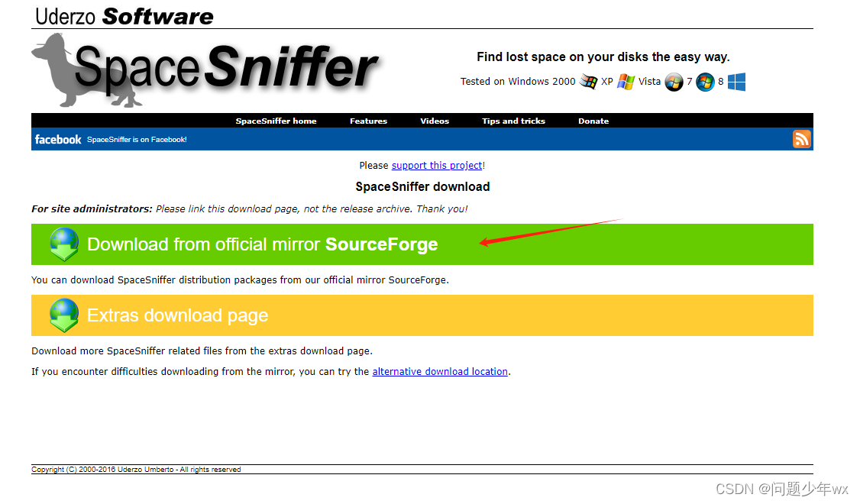Click the copyright notice in footer
Image resolution: width=860 pixels, height=504 pixels.
pos(136,470)
